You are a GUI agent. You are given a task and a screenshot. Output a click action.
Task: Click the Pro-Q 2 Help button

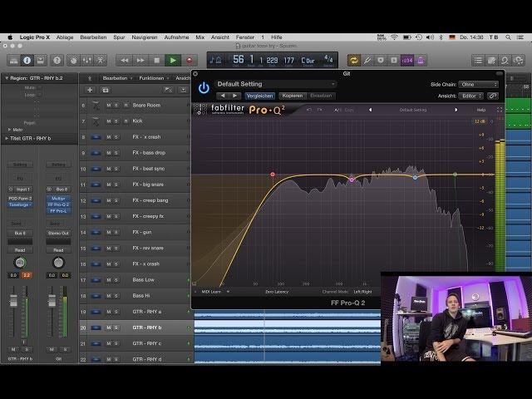pyautogui.click(x=481, y=110)
